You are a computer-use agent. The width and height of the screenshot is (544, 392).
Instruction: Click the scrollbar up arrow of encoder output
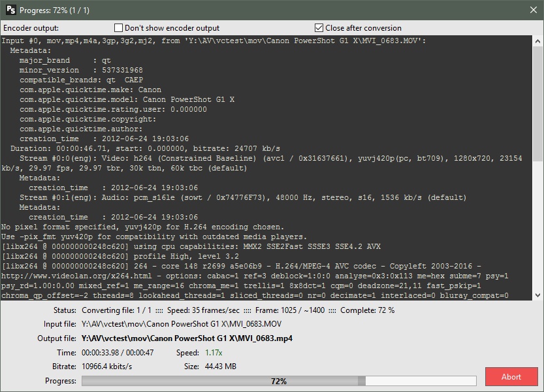click(537, 41)
